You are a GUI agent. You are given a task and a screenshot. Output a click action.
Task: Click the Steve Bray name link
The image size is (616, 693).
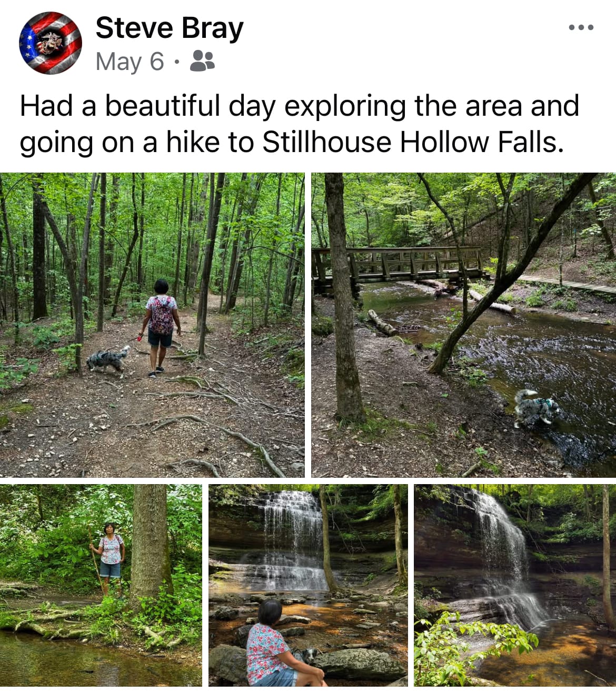coord(170,28)
